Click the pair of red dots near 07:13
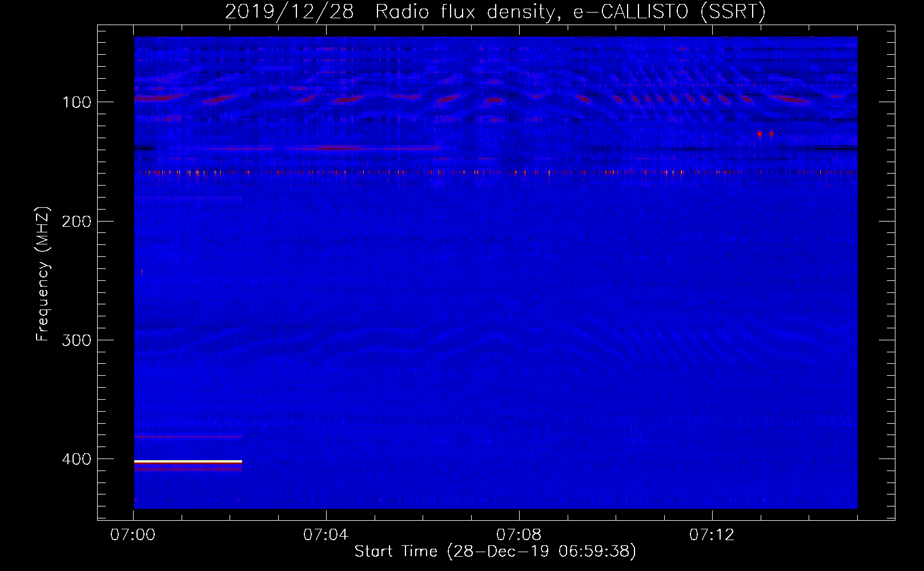Viewport: 924px width, 571px height. [x=765, y=134]
